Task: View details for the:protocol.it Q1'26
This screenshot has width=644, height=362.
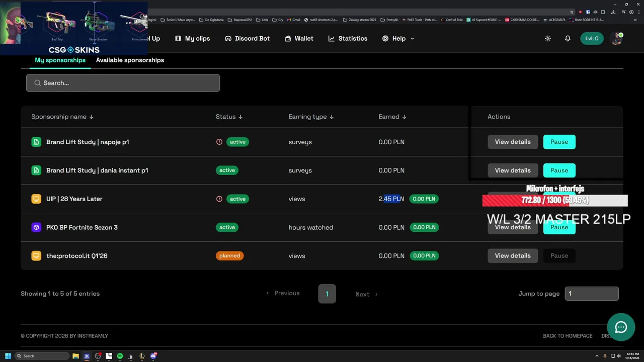Action: (x=513, y=255)
